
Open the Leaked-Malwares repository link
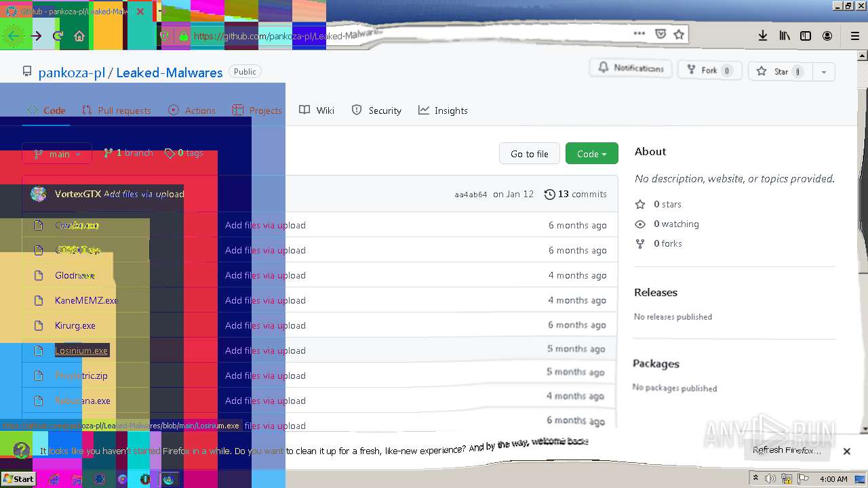(x=170, y=73)
